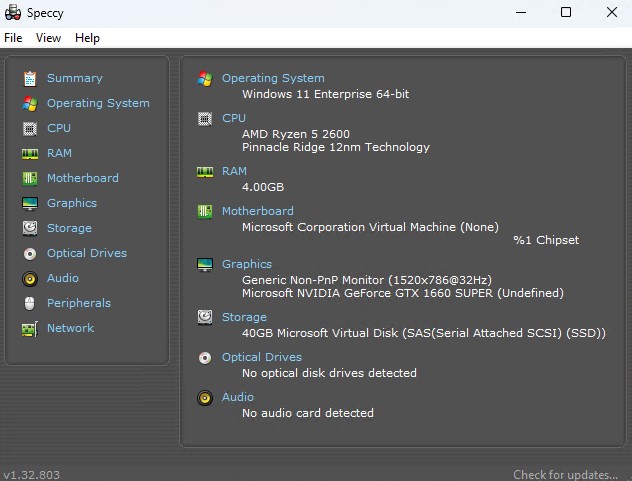This screenshot has width=632, height=481.
Task: Click the Audio speaker icon in sidebar
Action: tap(30, 279)
